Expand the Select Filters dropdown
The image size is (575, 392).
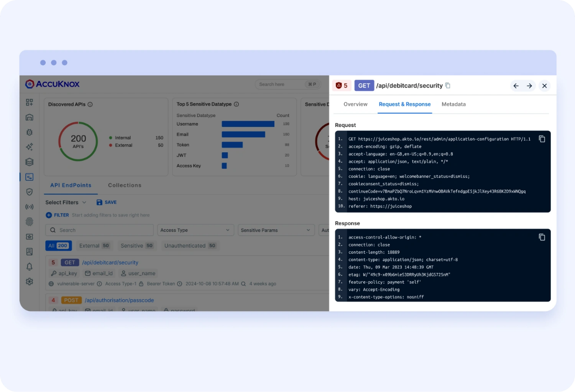pos(65,202)
